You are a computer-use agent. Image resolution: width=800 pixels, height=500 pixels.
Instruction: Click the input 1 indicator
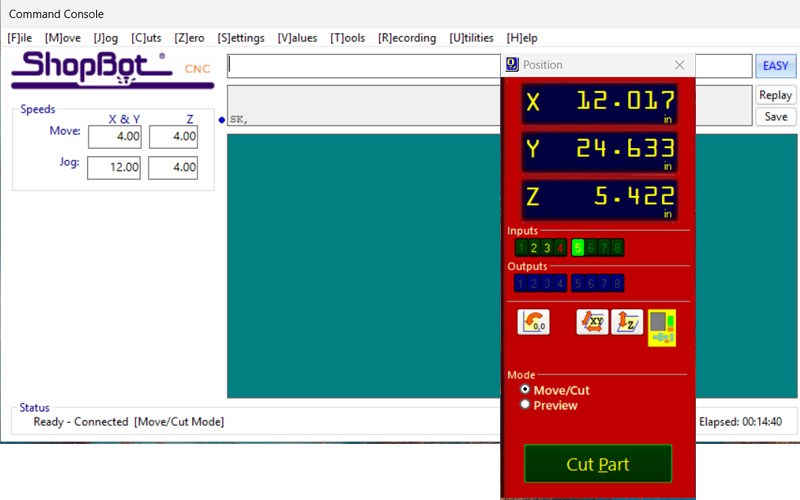click(521, 248)
